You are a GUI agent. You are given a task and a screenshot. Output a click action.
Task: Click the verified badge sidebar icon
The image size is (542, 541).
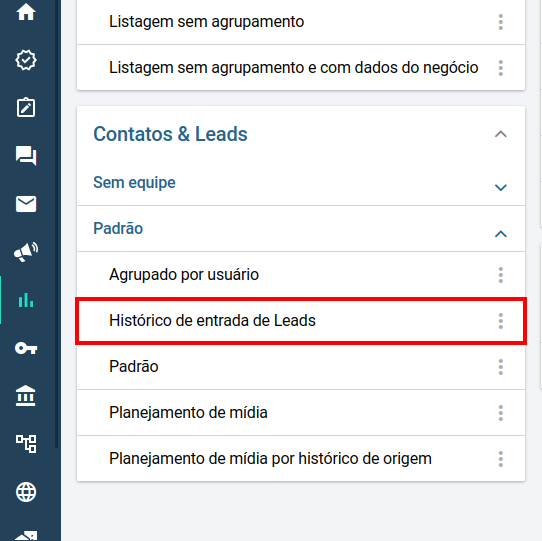[26, 60]
